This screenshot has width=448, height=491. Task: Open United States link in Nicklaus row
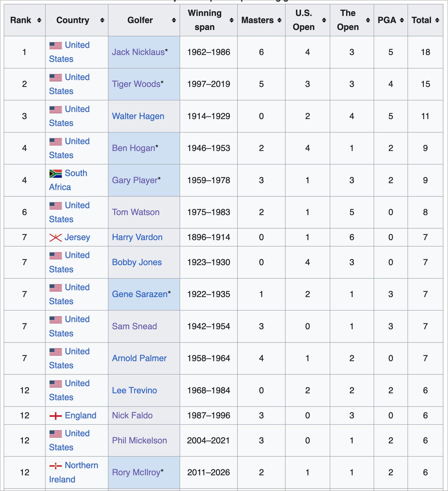click(x=69, y=52)
